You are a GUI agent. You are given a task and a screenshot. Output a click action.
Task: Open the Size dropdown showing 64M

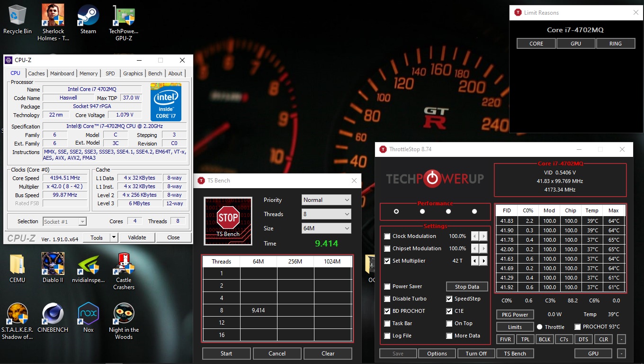point(326,228)
